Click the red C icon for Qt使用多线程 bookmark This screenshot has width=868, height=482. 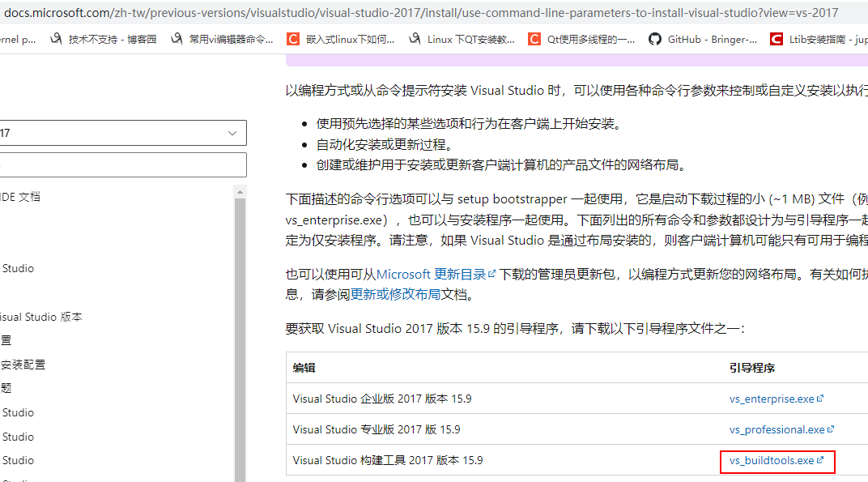coord(534,39)
